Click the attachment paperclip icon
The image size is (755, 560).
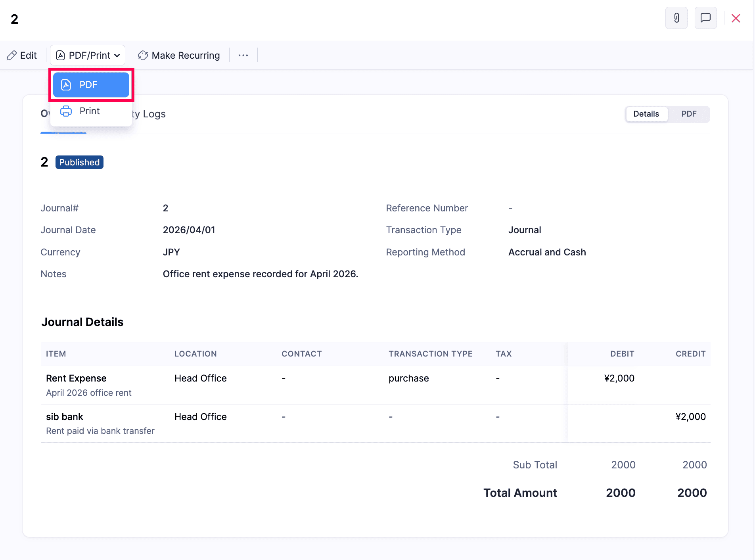click(676, 18)
